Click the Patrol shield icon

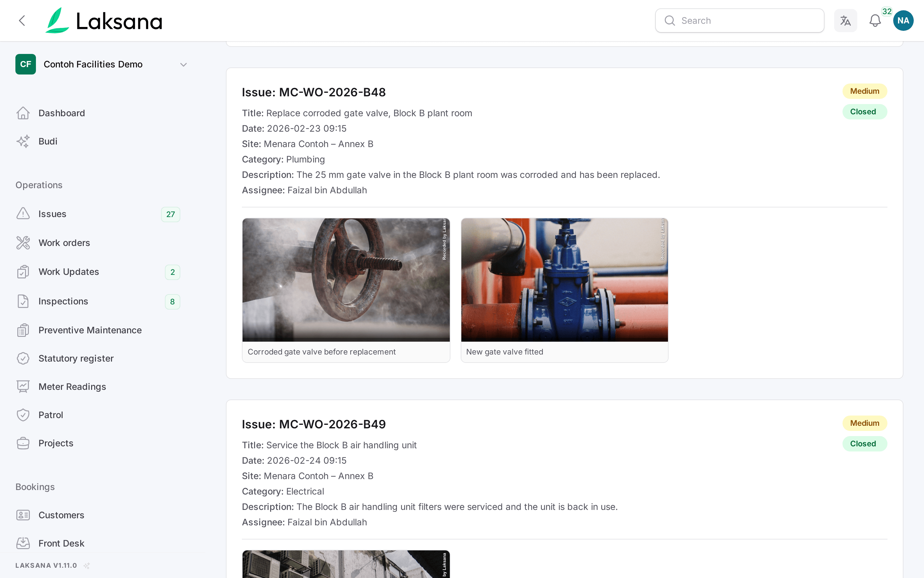(23, 415)
